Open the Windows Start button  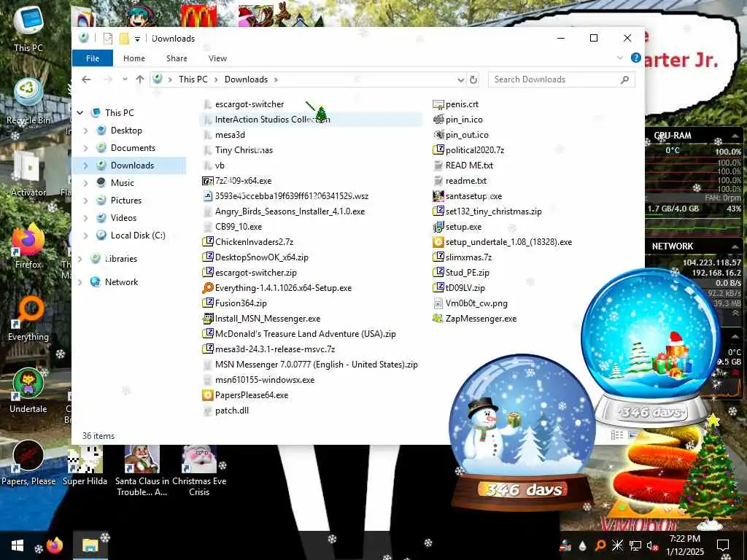[x=18, y=545]
